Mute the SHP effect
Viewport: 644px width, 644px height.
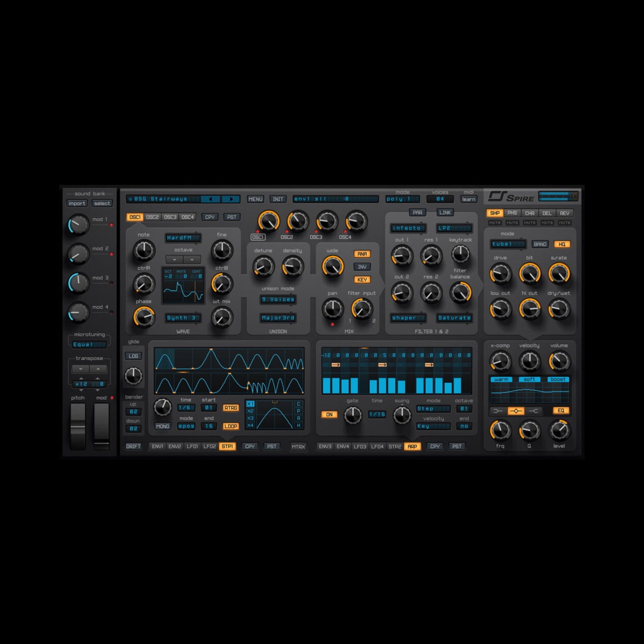tap(495, 223)
